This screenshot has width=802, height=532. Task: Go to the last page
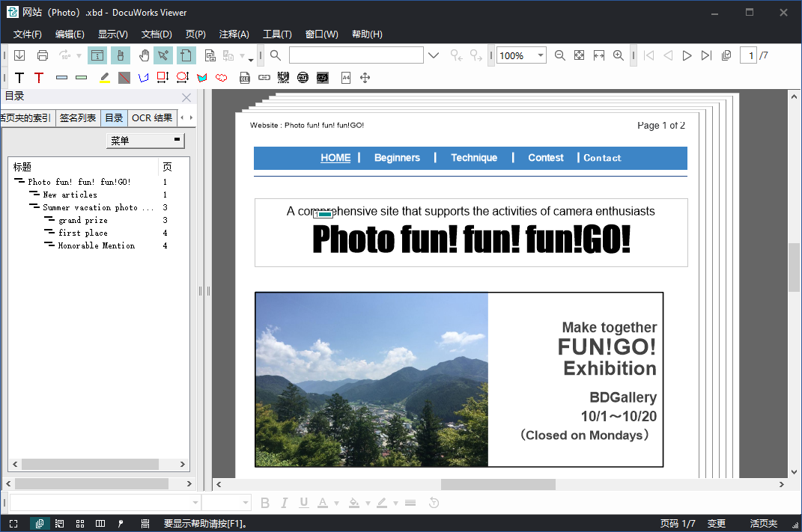[706, 55]
